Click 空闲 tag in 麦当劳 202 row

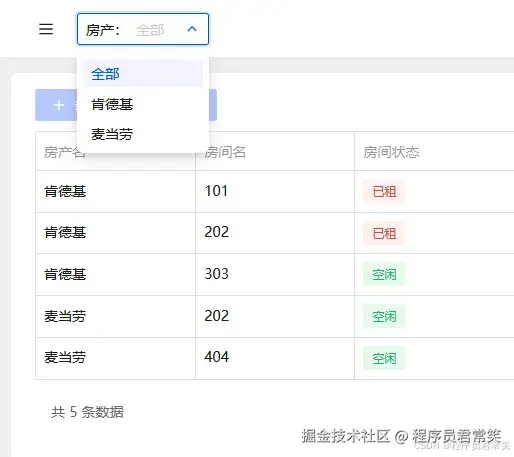click(384, 317)
